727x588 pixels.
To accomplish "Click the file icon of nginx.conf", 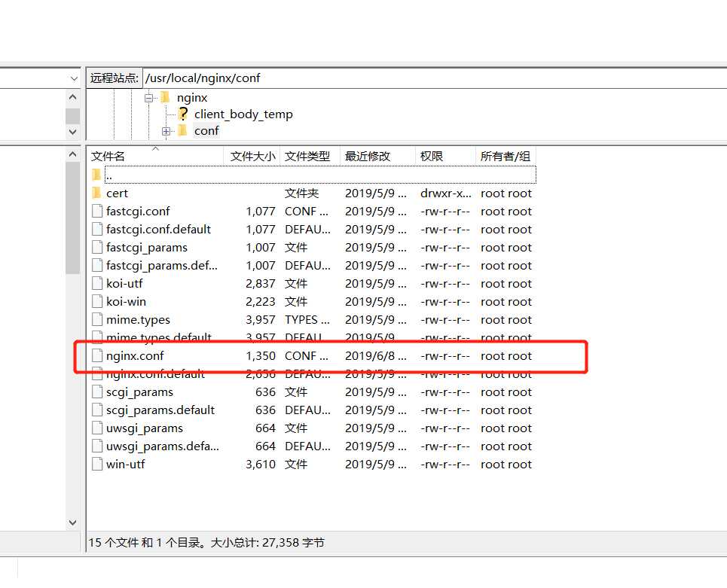I will [97, 356].
